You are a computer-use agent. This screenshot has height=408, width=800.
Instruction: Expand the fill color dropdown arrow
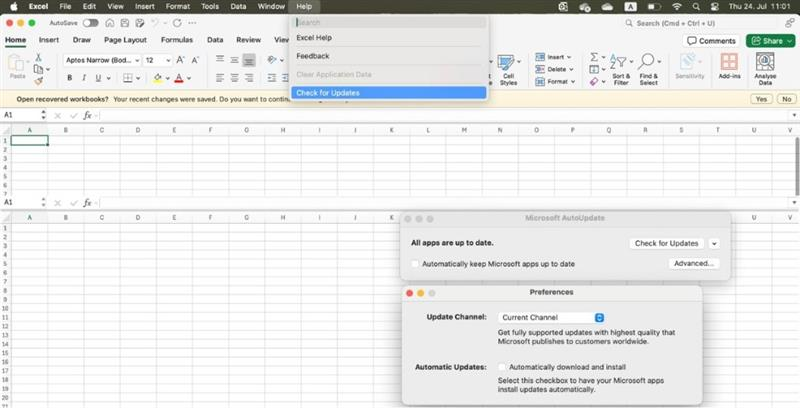(x=167, y=79)
